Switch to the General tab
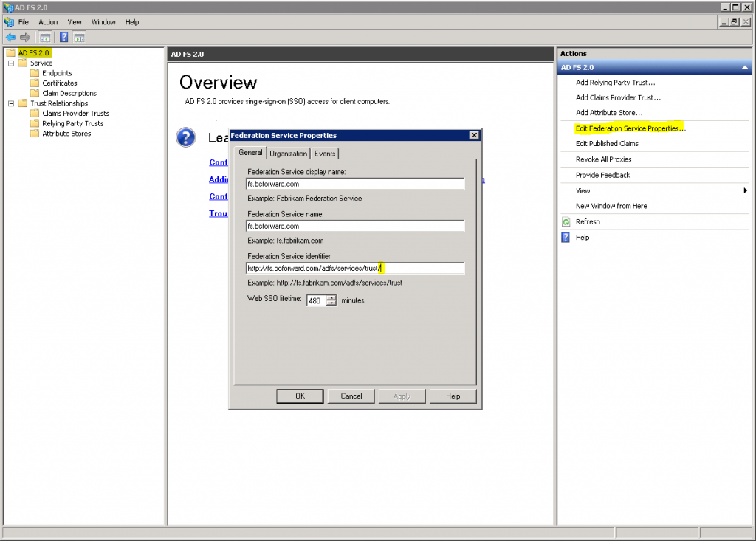 [251, 152]
